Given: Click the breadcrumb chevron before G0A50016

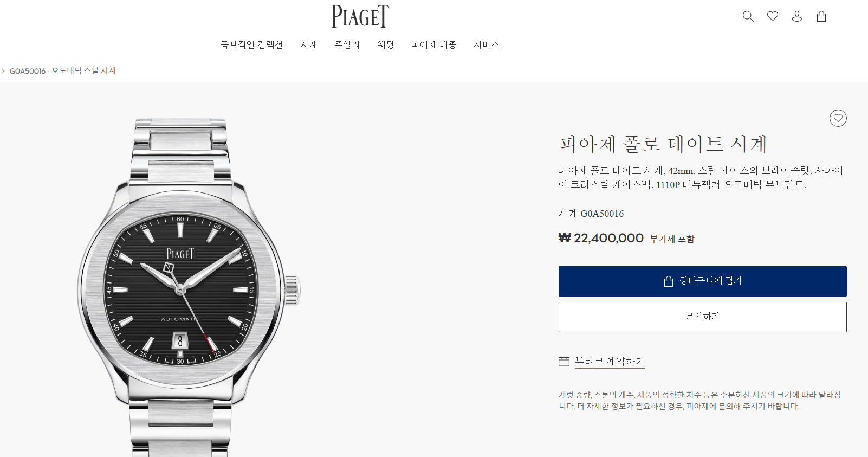Looking at the screenshot, I should click(3, 71).
